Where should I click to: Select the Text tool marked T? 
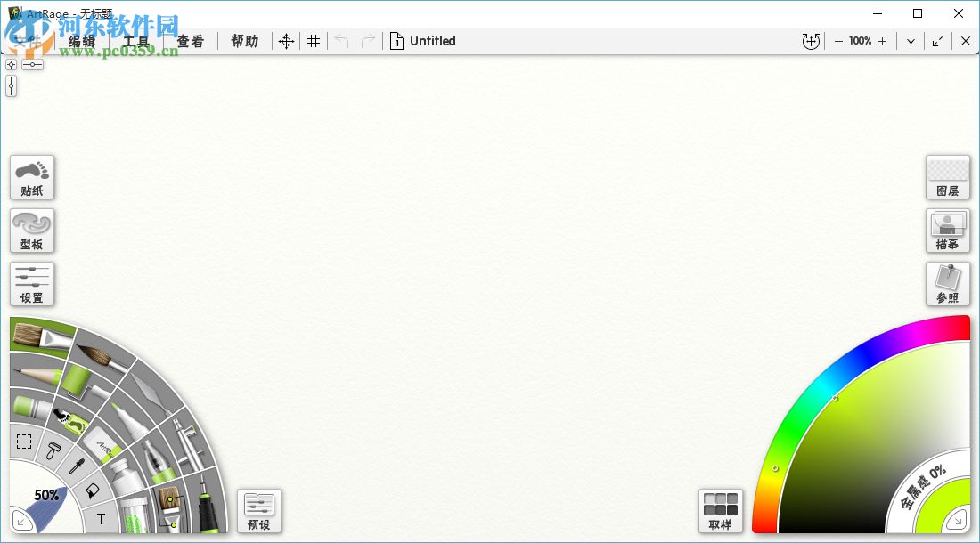101,519
